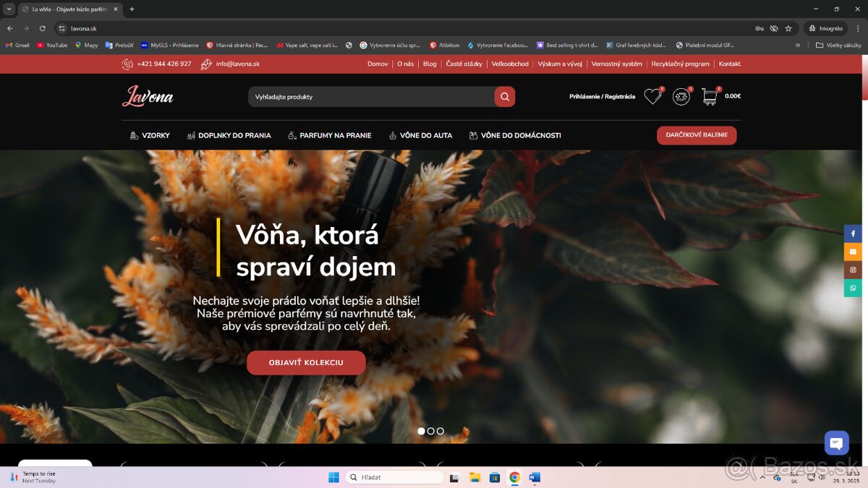Select the first slide indicator dot
This screenshot has width=868, height=488.
tap(422, 431)
